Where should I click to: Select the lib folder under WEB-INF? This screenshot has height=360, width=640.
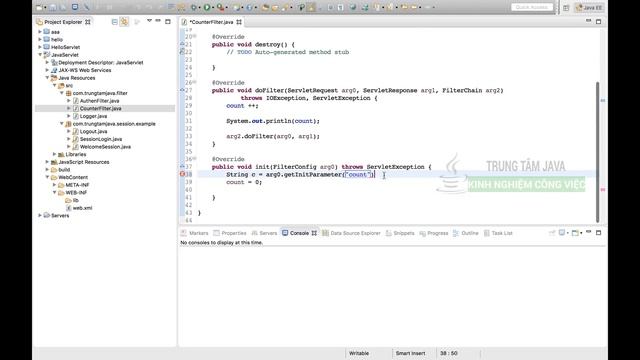pyautogui.click(x=76, y=200)
